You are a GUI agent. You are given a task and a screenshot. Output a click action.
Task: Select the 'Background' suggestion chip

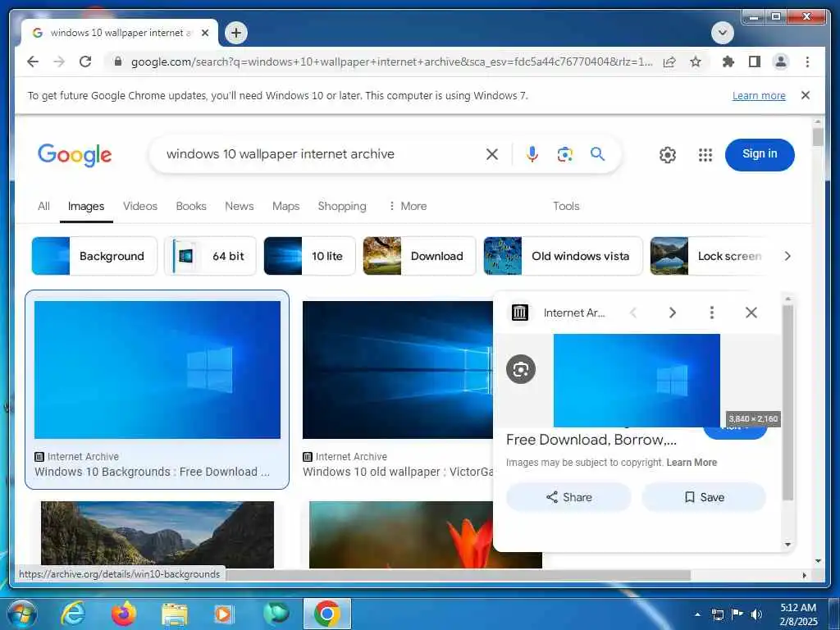pos(94,256)
